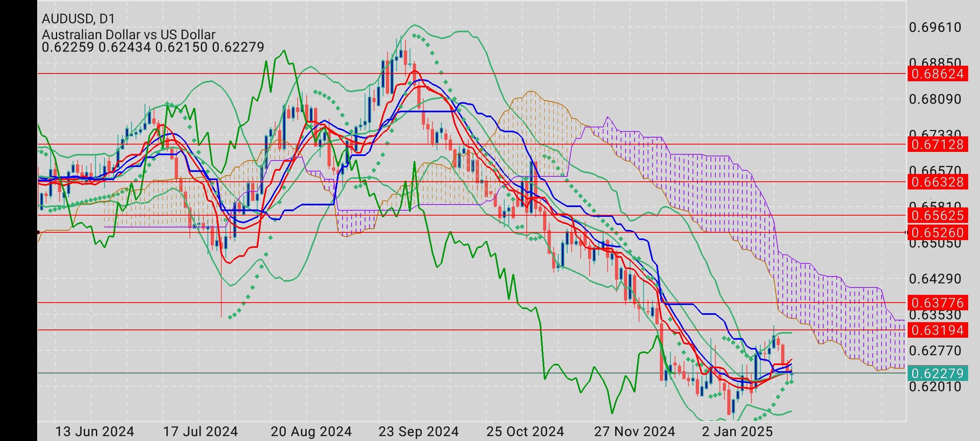Click the Australian Dollar vs US Dollar label
This screenshot has height=441, width=980.
pos(128,35)
